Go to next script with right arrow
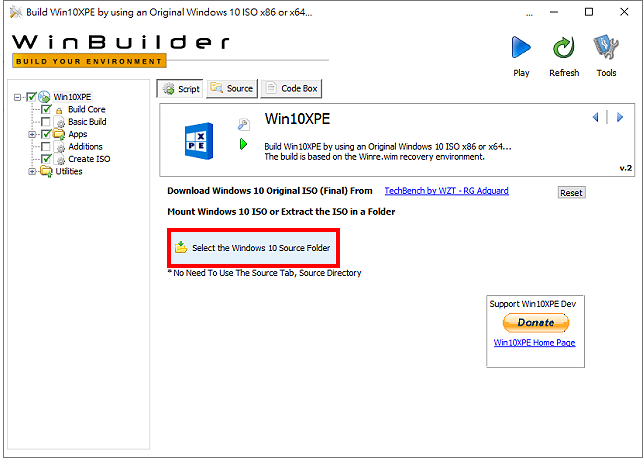 click(620, 117)
